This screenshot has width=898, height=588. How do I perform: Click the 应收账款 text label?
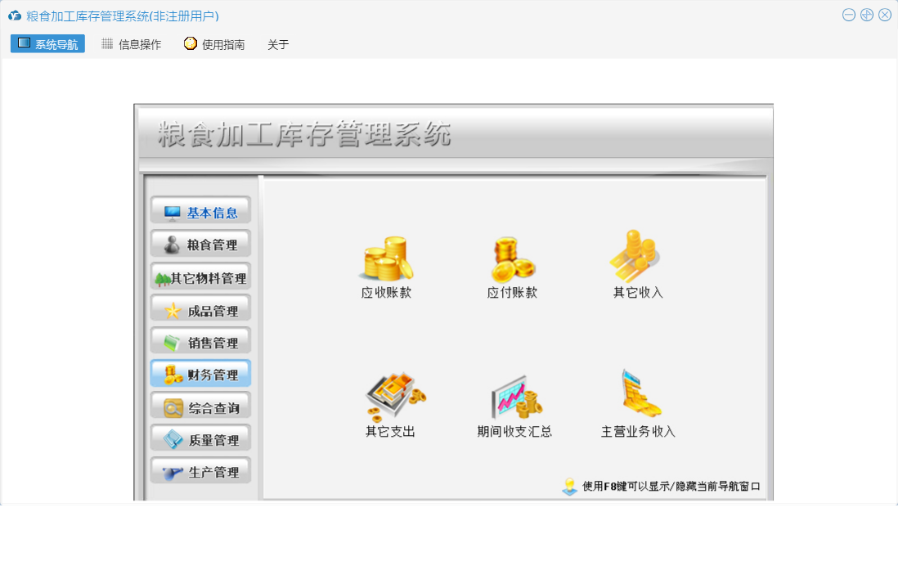tap(387, 293)
